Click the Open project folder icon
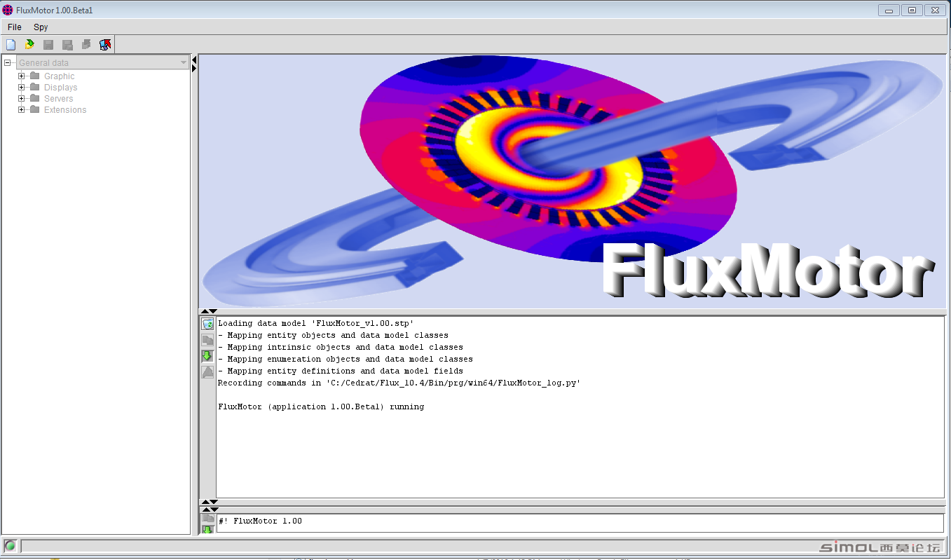 (x=29, y=45)
